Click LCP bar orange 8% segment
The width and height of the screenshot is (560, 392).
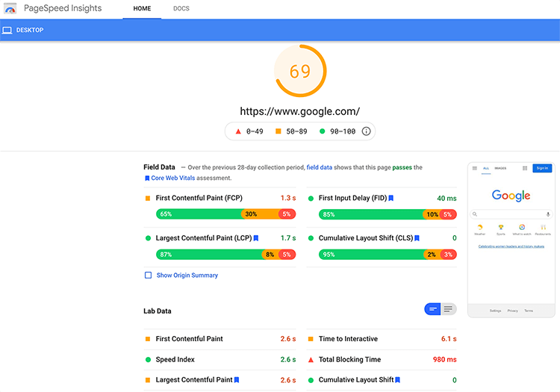[270, 255]
